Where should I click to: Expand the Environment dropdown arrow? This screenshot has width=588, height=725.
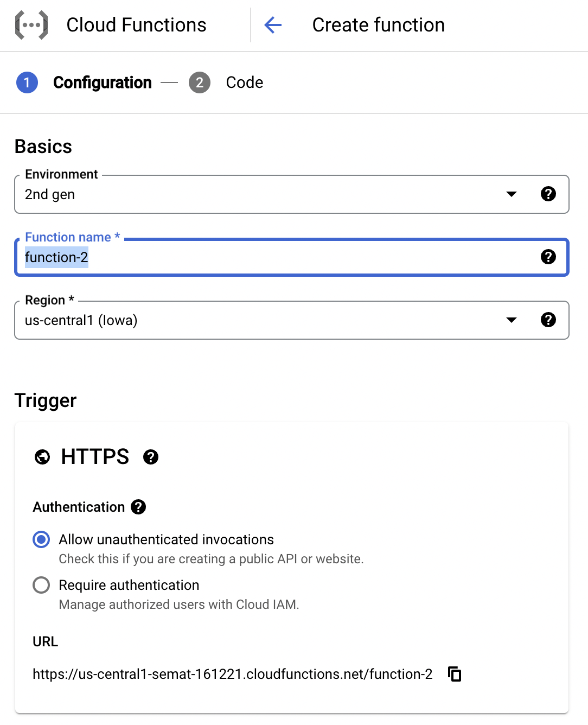tap(511, 194)
